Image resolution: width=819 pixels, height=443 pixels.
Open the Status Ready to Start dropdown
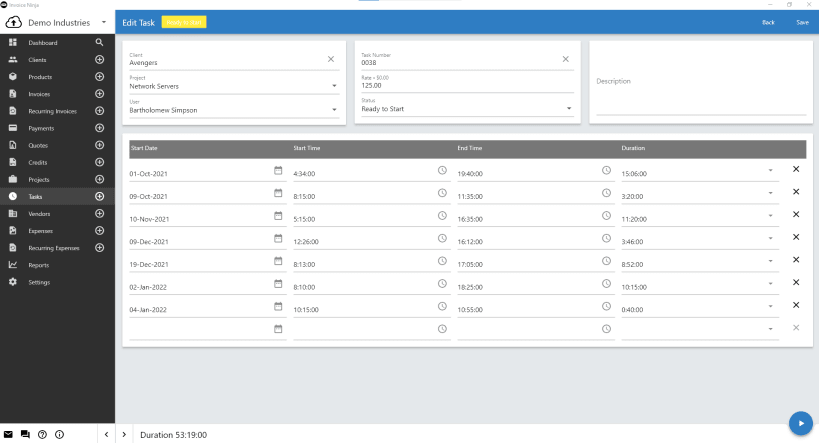tap(467, 106)
